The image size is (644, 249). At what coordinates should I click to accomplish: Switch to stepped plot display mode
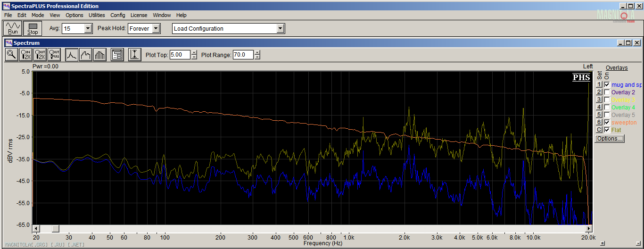pos(85,55)
